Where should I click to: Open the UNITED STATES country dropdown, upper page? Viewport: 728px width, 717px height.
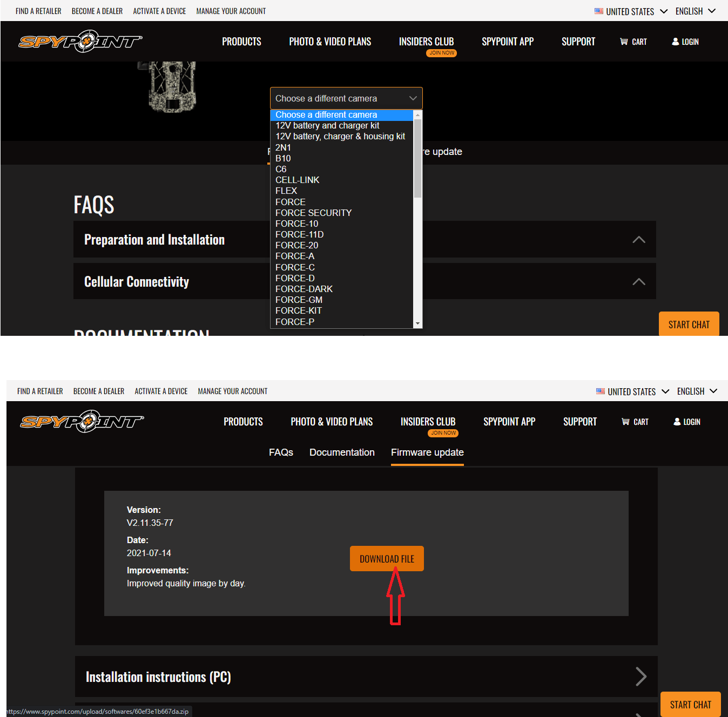point(631,11)
